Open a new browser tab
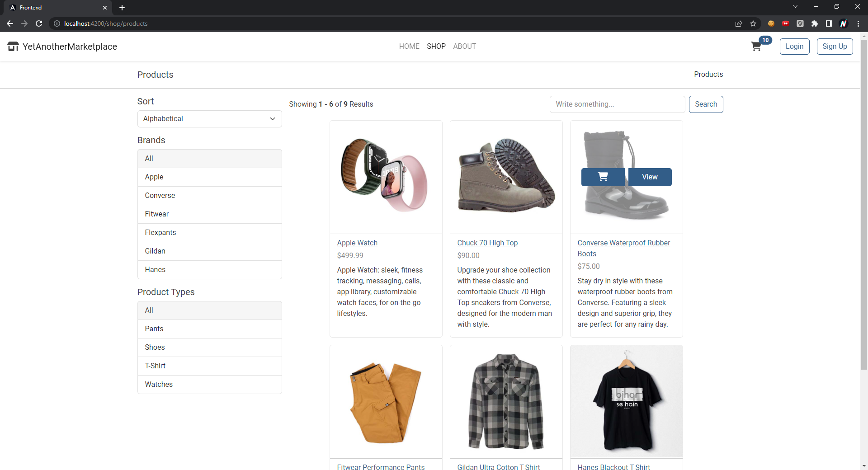The image size is (868, 470). (122, 8)
